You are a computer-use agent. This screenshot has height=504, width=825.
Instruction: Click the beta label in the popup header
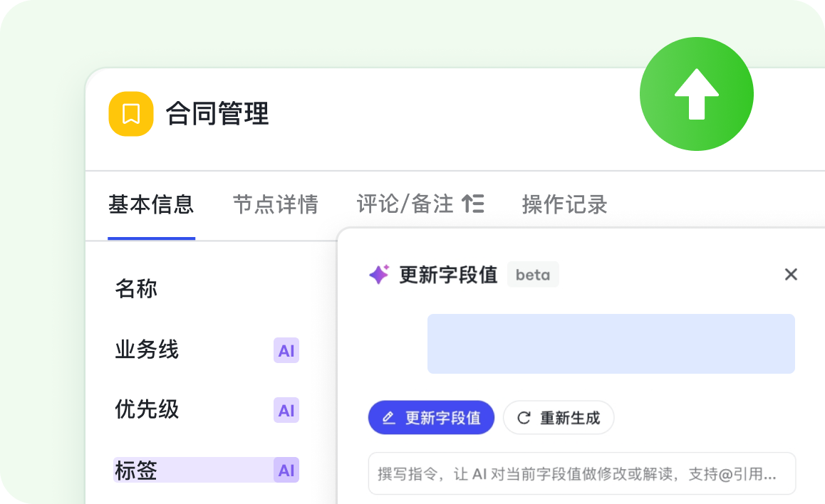[x=533, y=275]
